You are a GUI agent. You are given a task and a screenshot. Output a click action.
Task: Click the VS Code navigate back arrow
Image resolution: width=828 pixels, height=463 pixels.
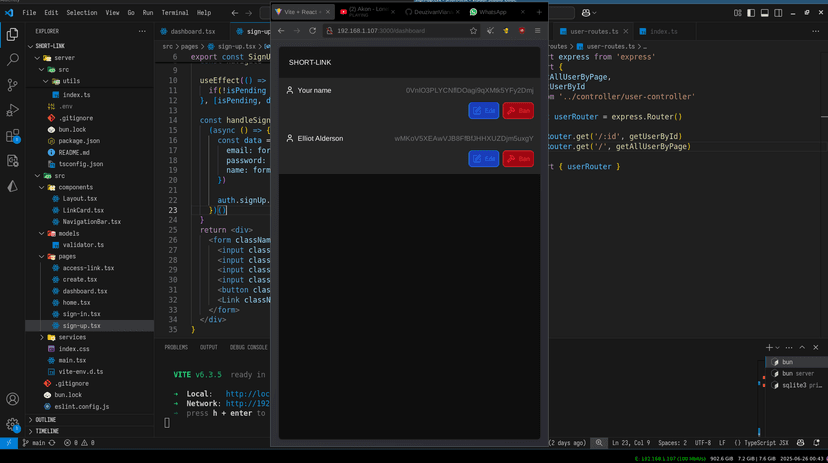(235, 13)
